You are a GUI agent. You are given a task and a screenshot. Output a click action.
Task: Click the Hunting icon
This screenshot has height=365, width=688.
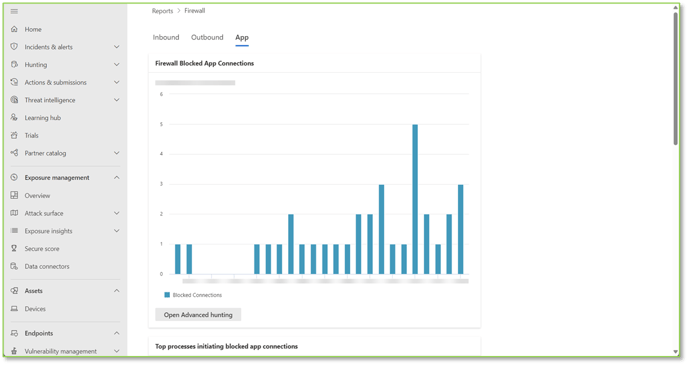pyautogui.click(x=14, y=64)
